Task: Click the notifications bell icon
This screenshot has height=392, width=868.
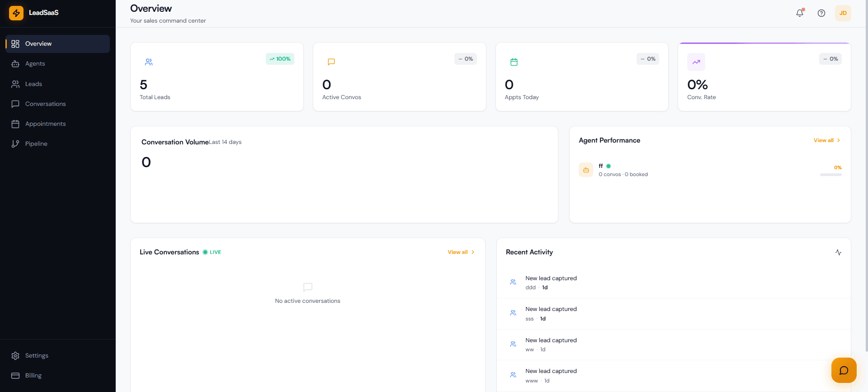Action: click(800, 13)
